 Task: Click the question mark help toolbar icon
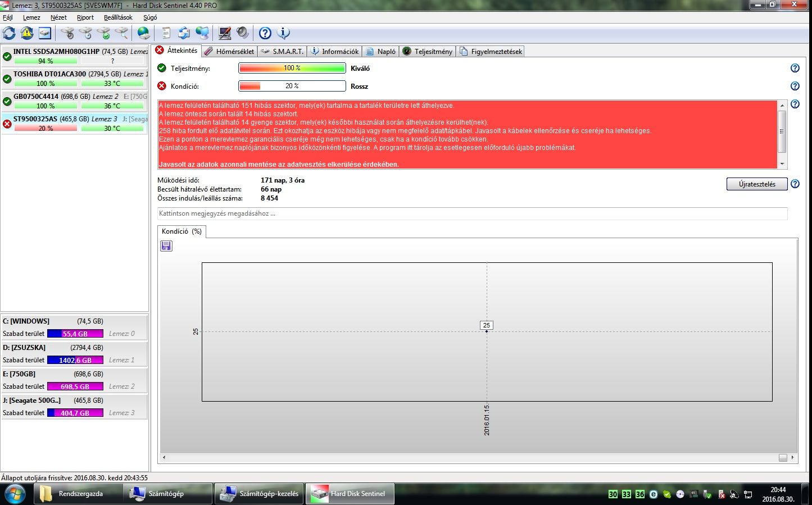pyautogui.click(x=265, y=33)
